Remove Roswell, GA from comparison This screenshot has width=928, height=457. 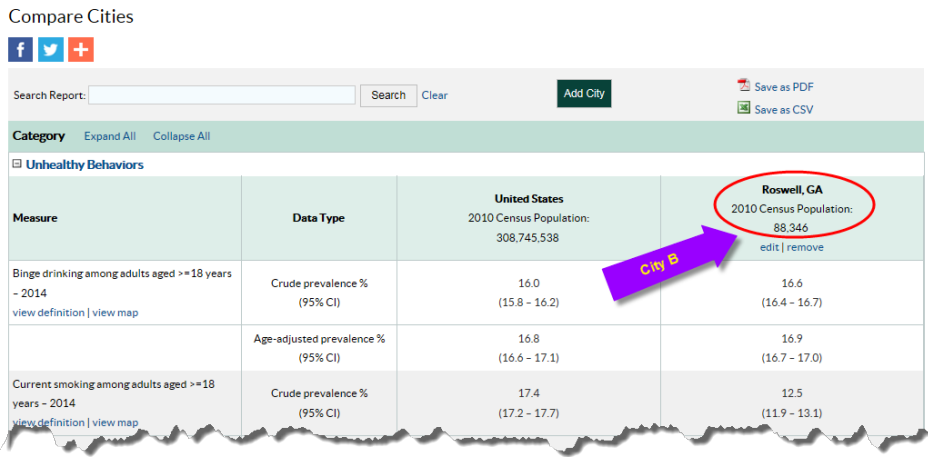pos(805,247)
